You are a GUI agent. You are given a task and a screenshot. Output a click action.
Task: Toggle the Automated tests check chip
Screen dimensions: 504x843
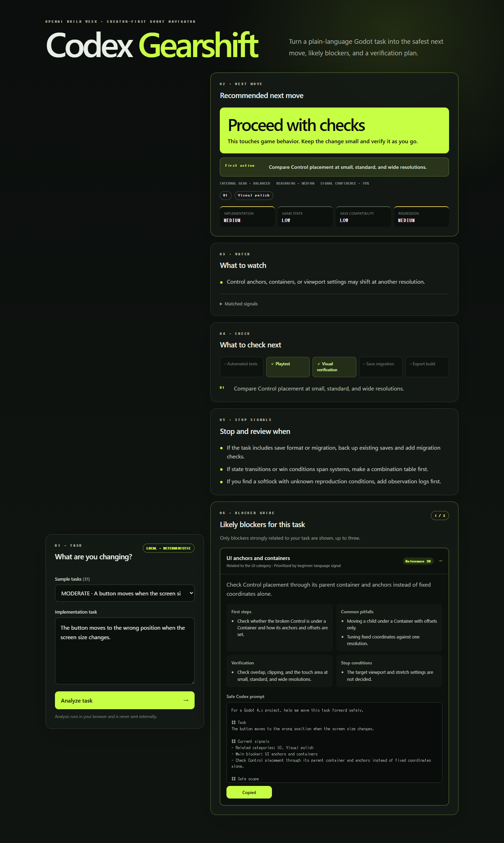[241, 367]
